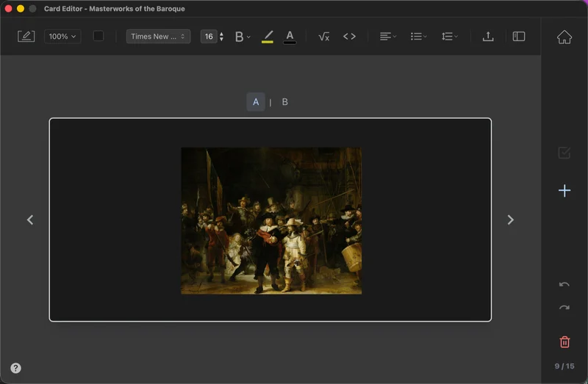Viewport: 588px width, 384px height.
Task: Click the export/share upload icon
Action: [x=488, y=36]
